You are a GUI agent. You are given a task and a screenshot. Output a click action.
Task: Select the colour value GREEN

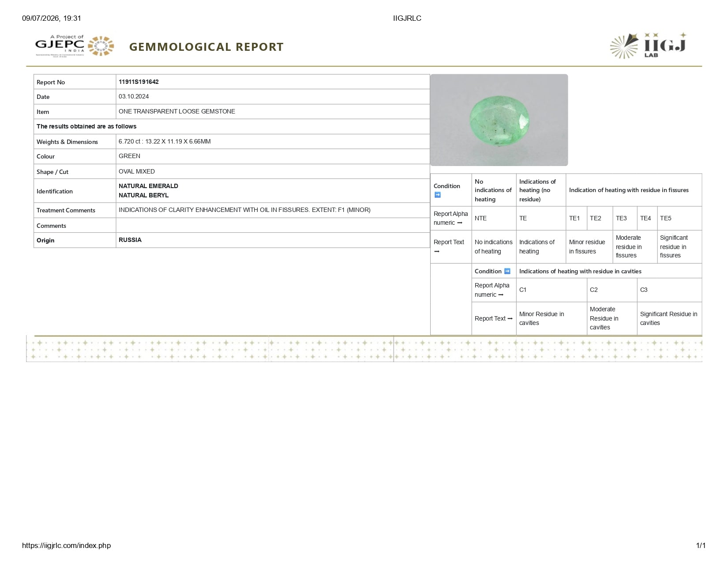129,156
